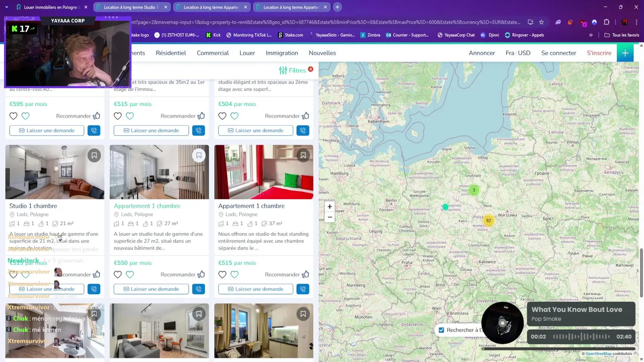Open the Immigration nav menu
The width and height of the screenshot is (644, 362).
(282, 53)
